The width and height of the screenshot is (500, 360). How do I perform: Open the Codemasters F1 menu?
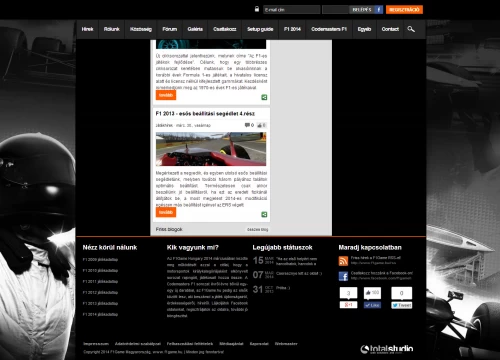pos(329,29)
